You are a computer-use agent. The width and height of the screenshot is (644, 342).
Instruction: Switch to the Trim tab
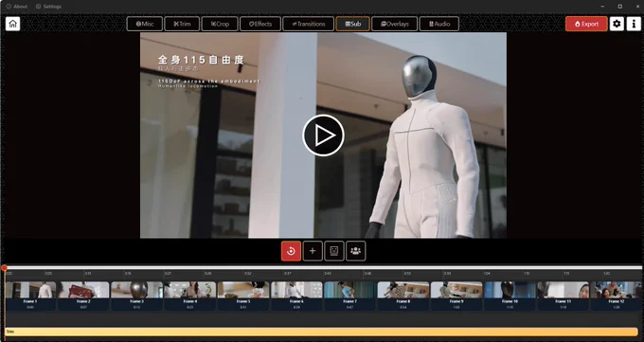click(182, 24)
